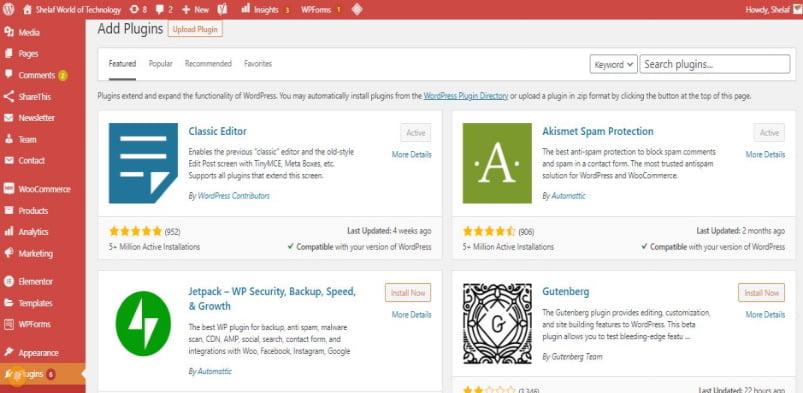Open the Gutenberg title link
The width and height of the screenshot is (803, 393).
tap(566, 292)
